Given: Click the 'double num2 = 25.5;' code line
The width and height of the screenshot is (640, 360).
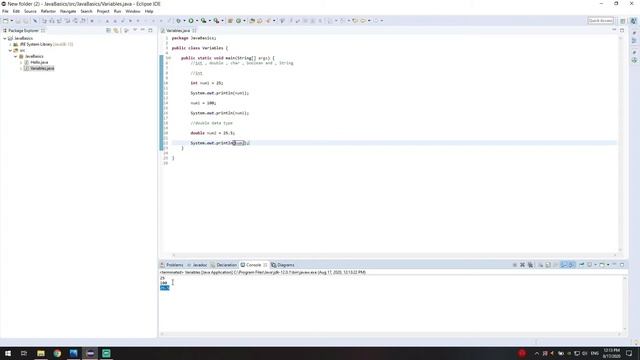Looking at the screenshot, I should [212, 133].
